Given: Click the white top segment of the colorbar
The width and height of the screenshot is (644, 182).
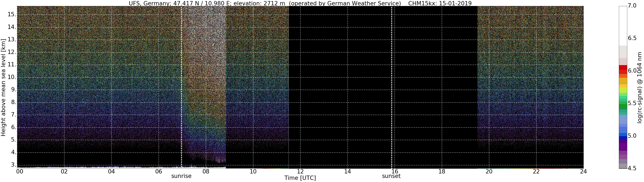Looking at the screenshot, I should point(623,26).
